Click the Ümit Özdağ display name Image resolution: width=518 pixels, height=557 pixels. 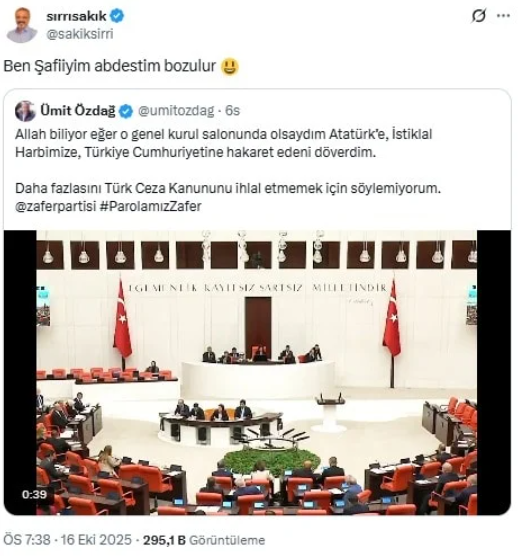(78, 111)
